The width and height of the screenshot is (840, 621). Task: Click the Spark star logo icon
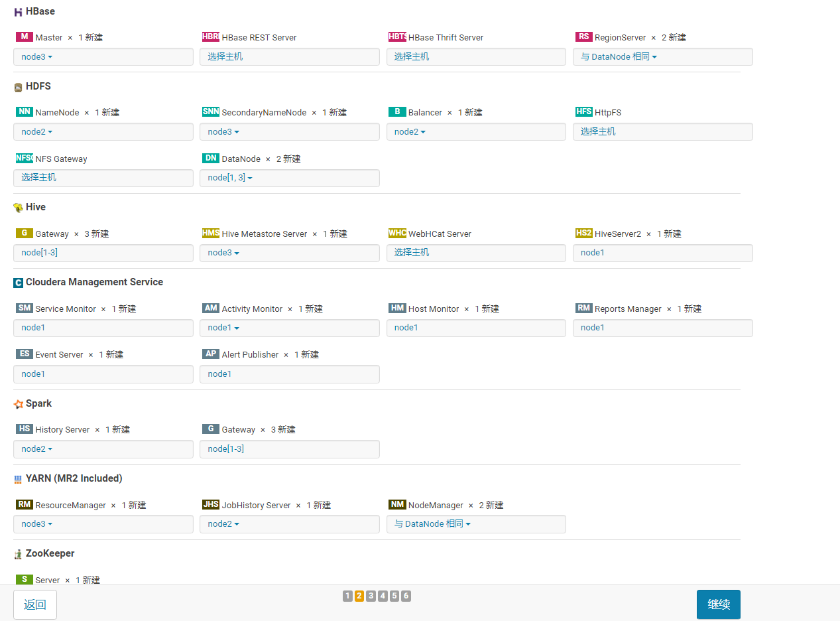click(18, 404)
